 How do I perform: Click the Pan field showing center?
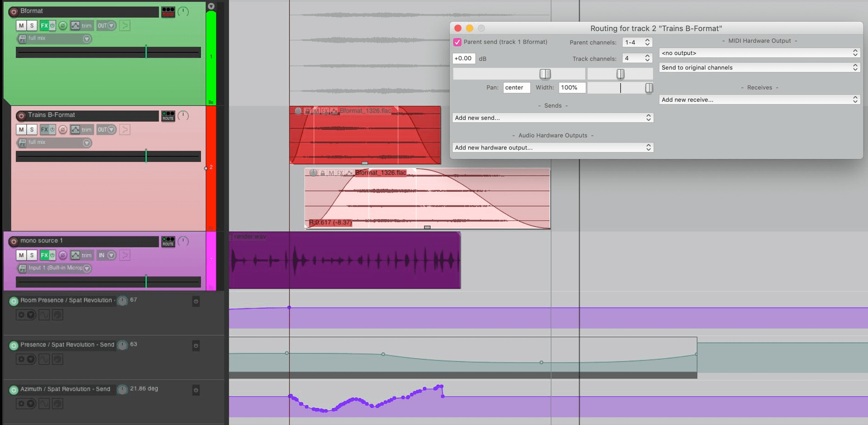coord(516,88)
